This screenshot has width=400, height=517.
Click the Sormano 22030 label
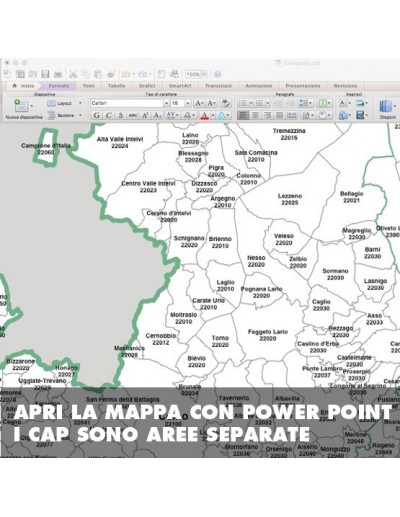click(x=335, y=274)
